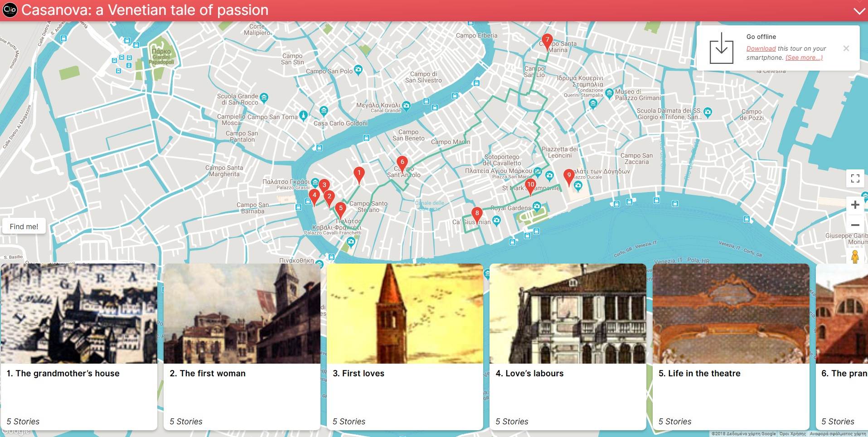Open The first woman card image
Image resolution: width=868 pixels, height=437 pixels.
pyautogui.click(x=242, y=313)
